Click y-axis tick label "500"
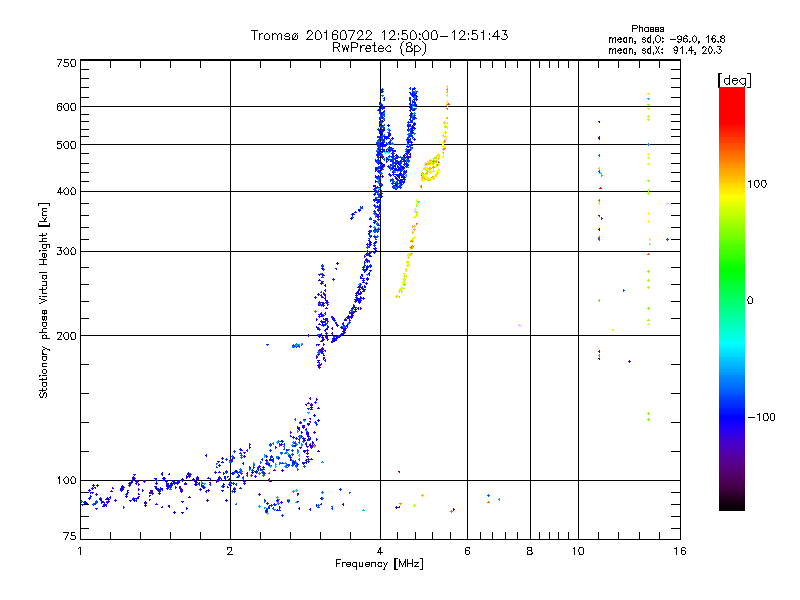 point(66,145)
